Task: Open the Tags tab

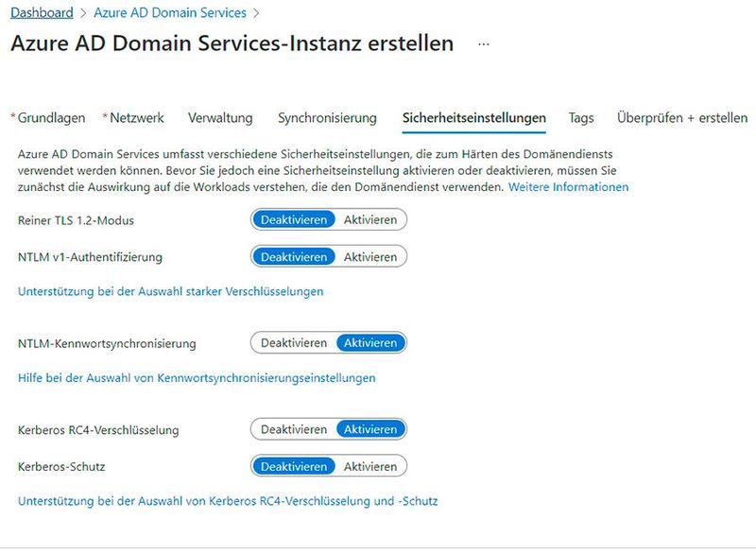Action: coord(579,117)
